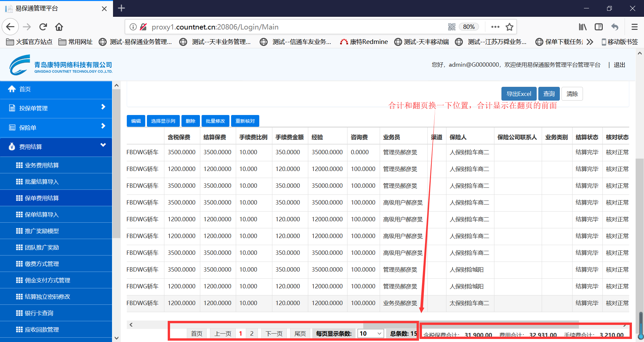Open the Firefox hamburger menu
The image size is (644, 342).
(634, 27)
